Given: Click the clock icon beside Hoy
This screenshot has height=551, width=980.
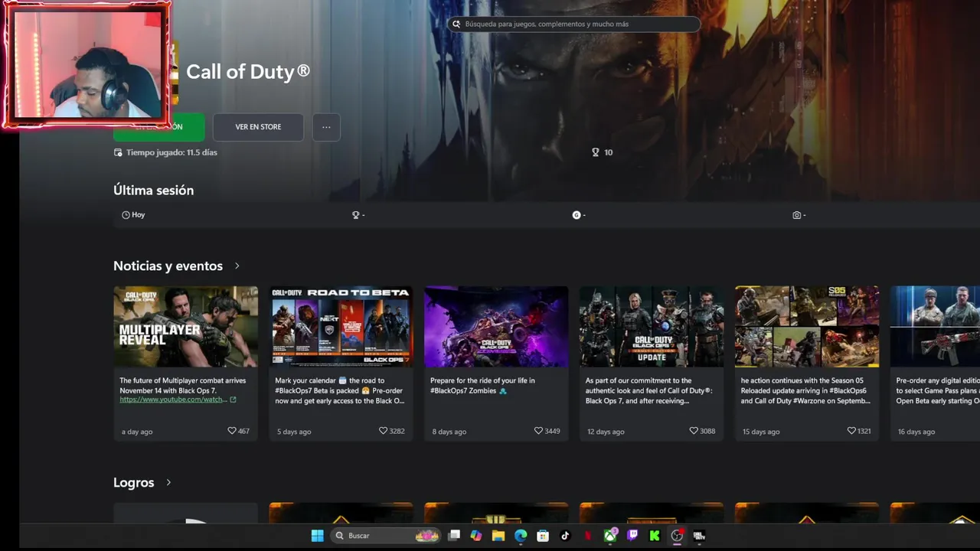Looking at the screenshot, I should point(126,215).
